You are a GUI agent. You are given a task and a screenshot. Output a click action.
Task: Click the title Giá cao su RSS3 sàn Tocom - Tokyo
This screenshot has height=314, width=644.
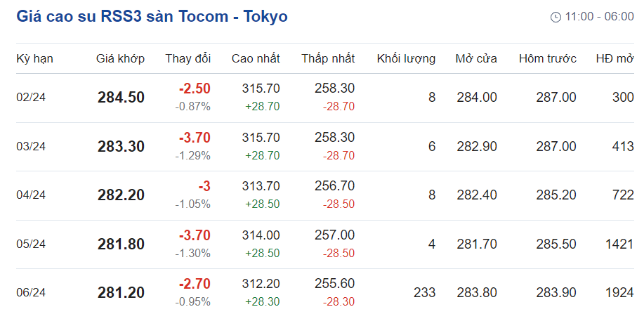[x=152, y=16]
